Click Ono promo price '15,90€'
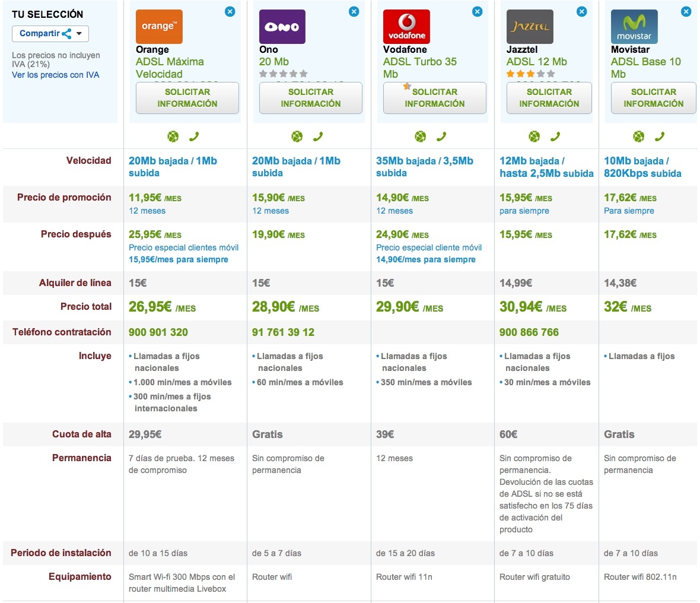Image resolution: width=700 pixels, height=603 pixels. [269, 198]
